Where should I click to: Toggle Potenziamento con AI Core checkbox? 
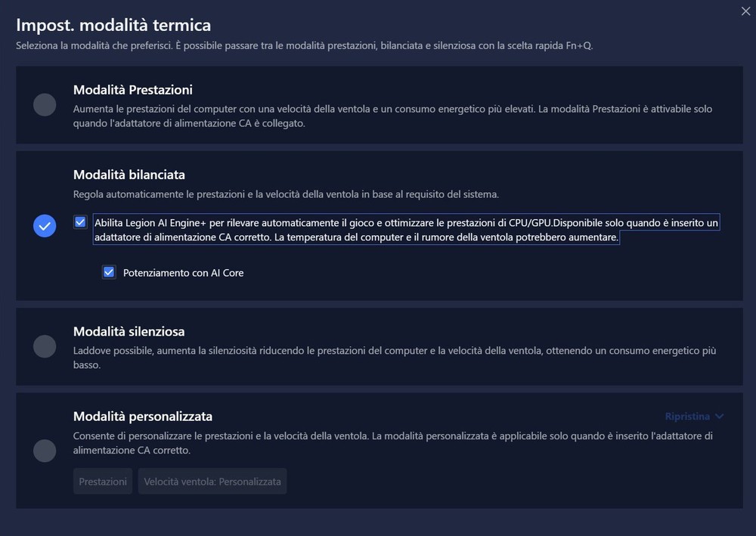109,272
